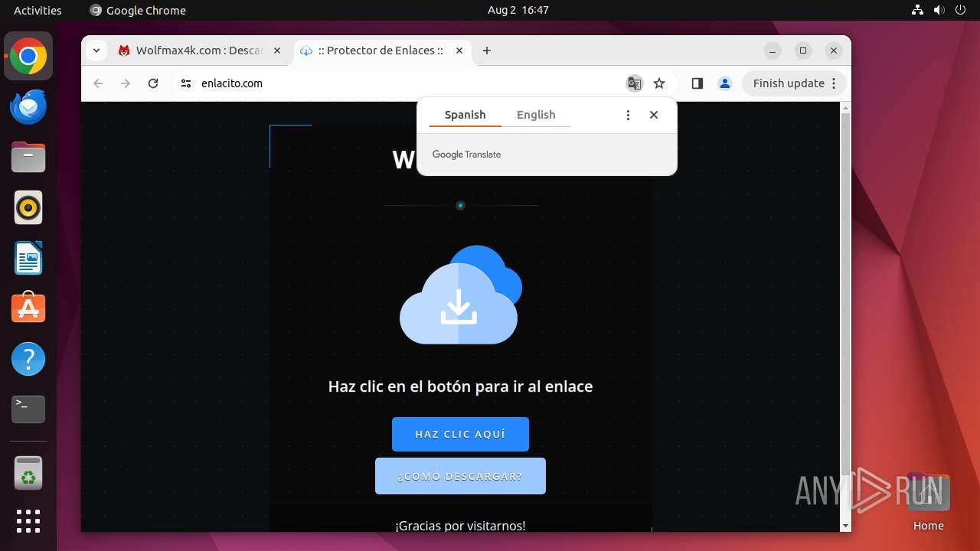The image size is (980, 551).
Task: Open the Files manager from the dock
Action: coord(28,157)
